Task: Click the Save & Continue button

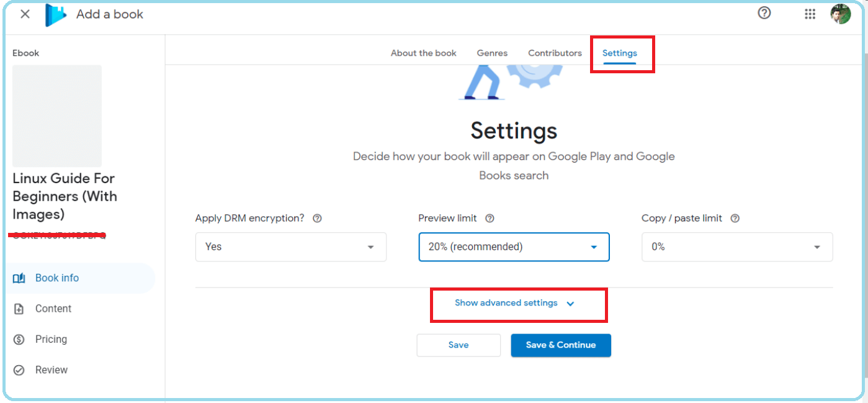Action: 560,345
